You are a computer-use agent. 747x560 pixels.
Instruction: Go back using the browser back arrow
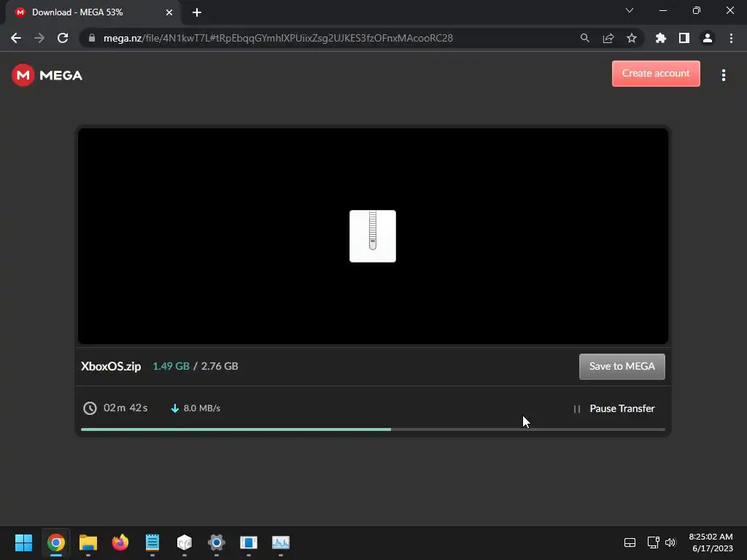click(16, 38)
